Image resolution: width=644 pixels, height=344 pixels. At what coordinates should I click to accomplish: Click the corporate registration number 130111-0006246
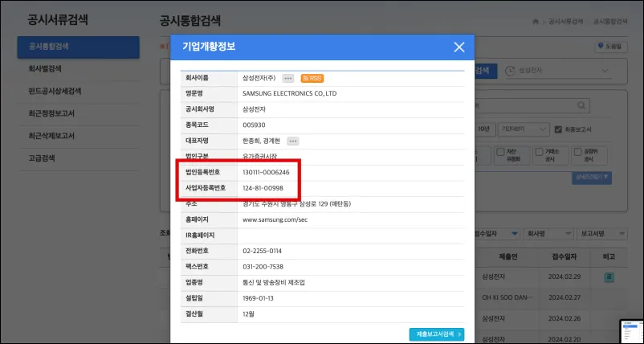(266, 172)
